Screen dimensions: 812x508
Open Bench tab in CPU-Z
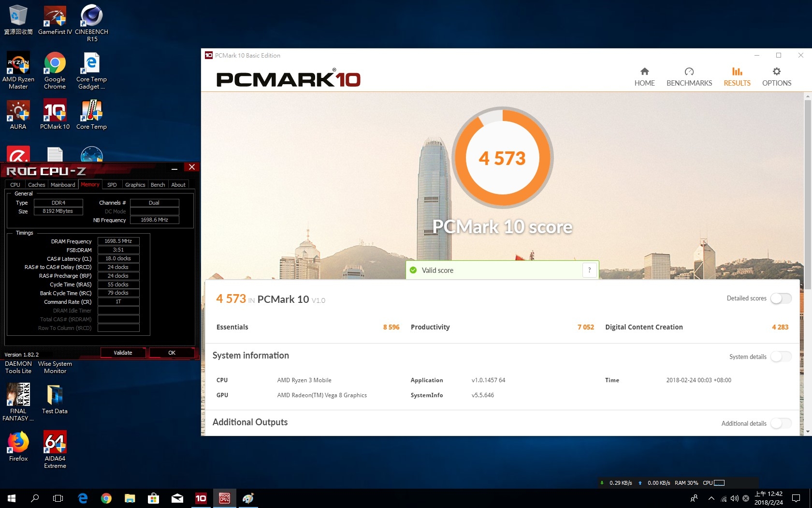coord(158,185)
